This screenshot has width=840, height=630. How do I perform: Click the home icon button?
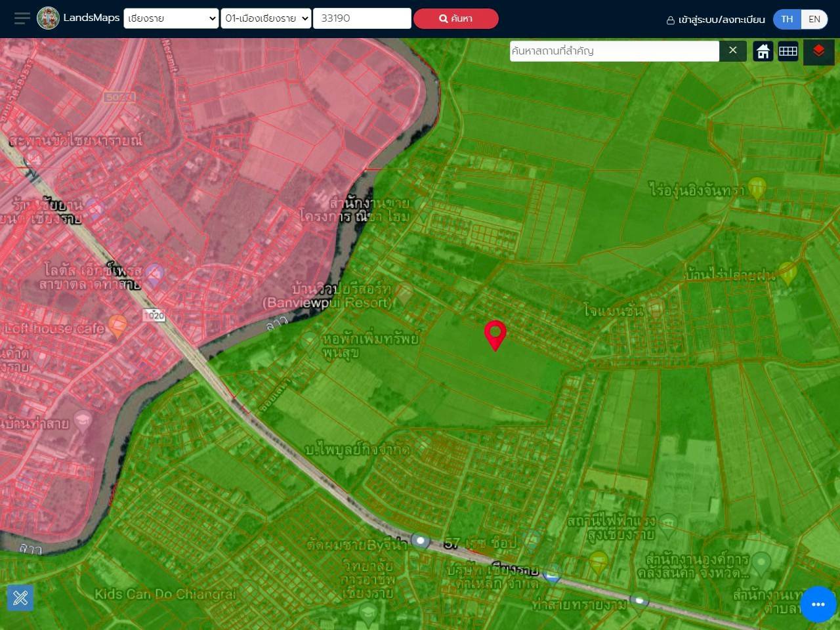pos(763,51)
